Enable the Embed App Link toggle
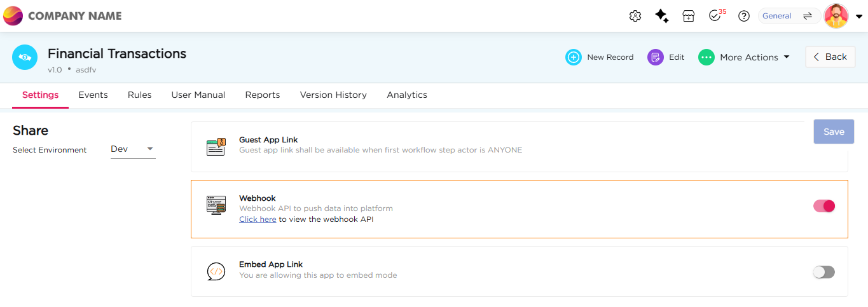 pos(823,272)
